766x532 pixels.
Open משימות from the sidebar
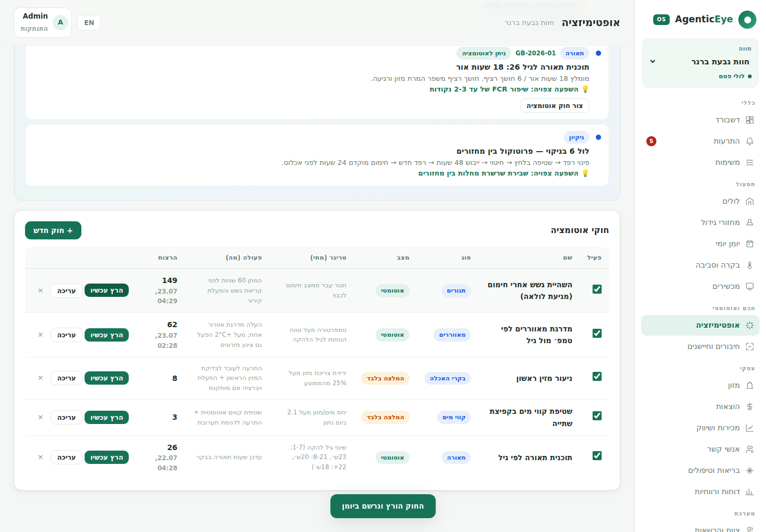700,163
